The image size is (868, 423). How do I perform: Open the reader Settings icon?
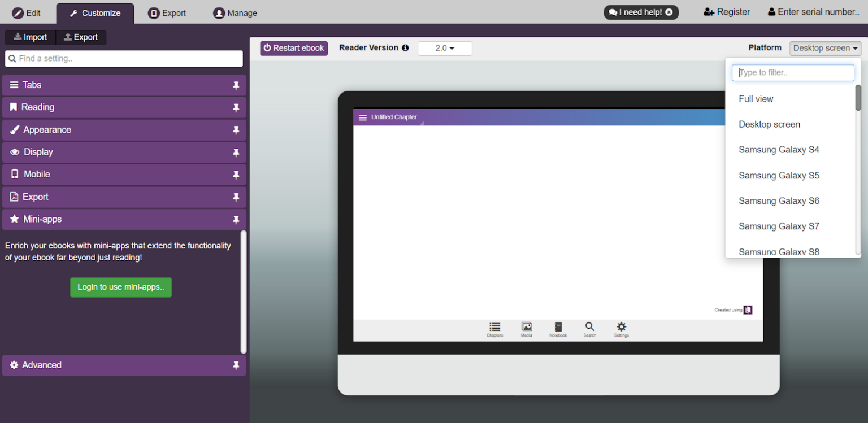tap(621, 330)
